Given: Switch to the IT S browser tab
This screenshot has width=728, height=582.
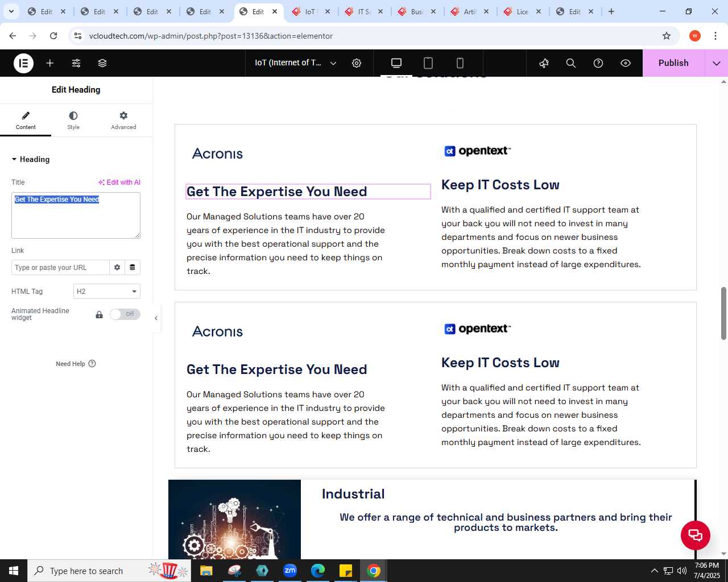Looking at the screenshot, I should pyautogui.click(x=363, y=11).
